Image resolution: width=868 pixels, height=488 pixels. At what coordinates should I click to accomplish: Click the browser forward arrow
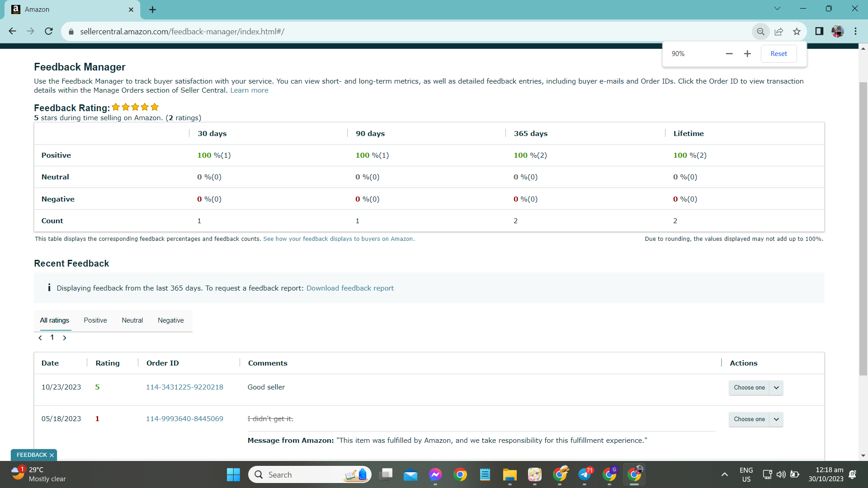coord(30,31)
